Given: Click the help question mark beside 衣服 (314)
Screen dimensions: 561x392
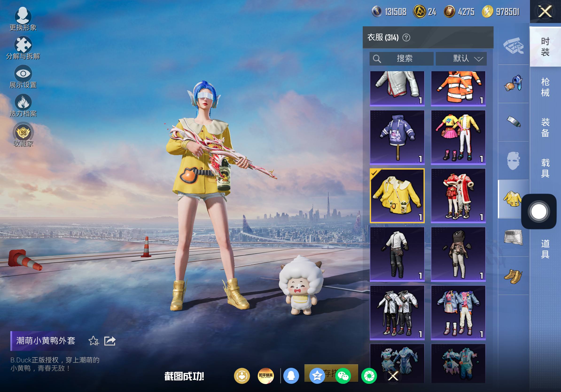Looking at the screenshot, I should [x=406, y=38].
